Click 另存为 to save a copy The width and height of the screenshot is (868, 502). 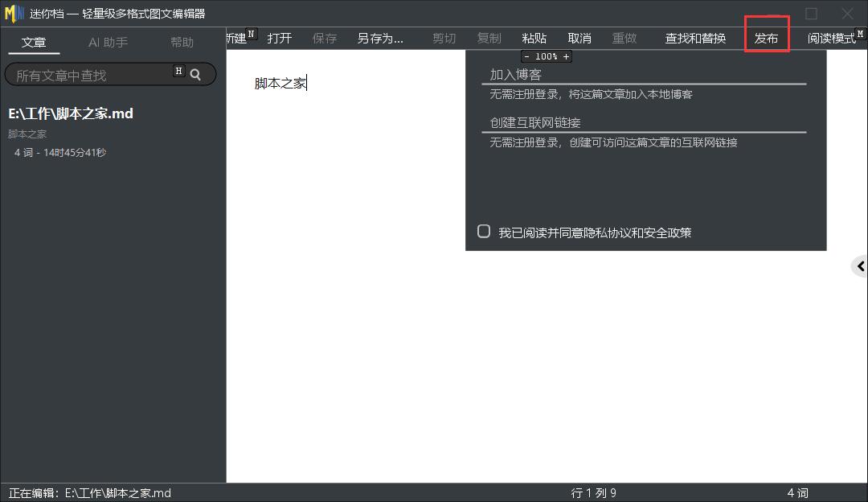point(379,37)
